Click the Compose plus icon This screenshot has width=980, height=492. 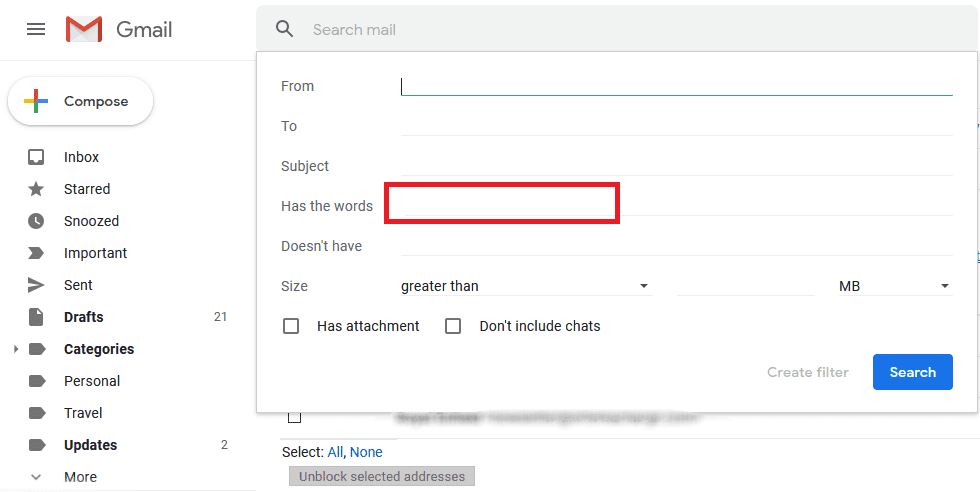coord(36,101)
